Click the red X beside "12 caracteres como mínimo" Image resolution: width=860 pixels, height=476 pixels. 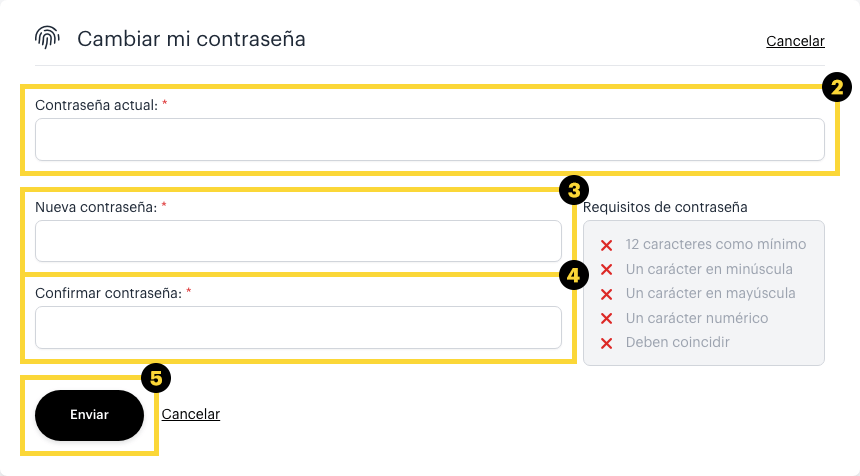tap(606, 245)
